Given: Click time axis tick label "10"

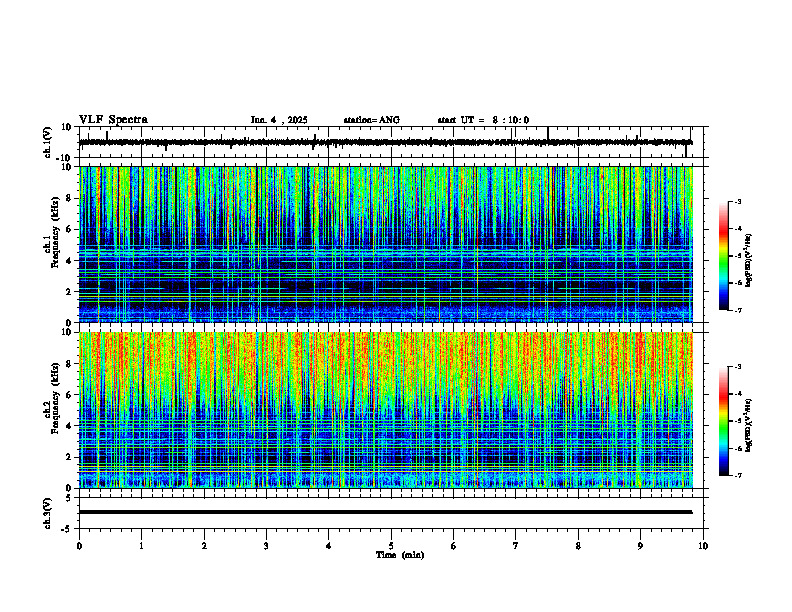Looking at the screenshot, I should [x=703, y=546].
